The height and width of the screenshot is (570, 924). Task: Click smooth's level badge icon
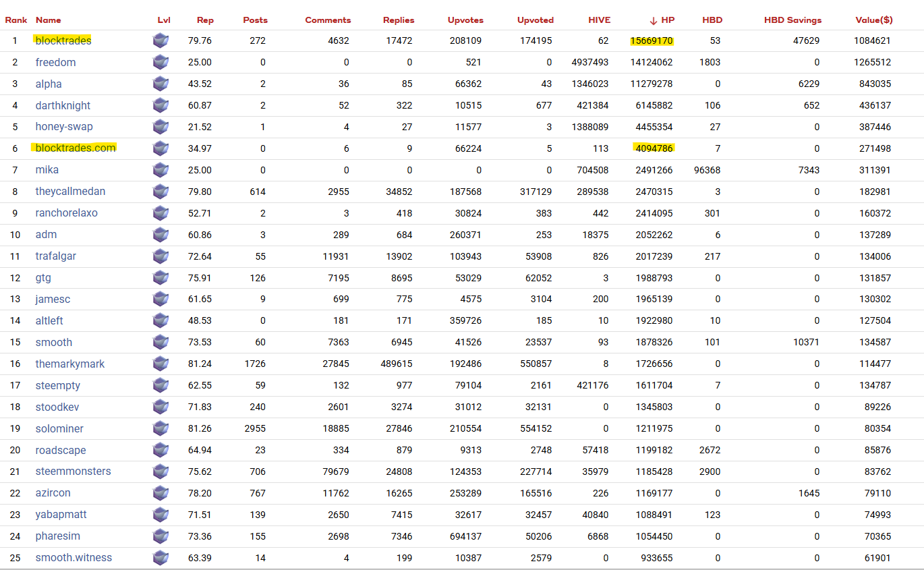(x=161, y=342)
